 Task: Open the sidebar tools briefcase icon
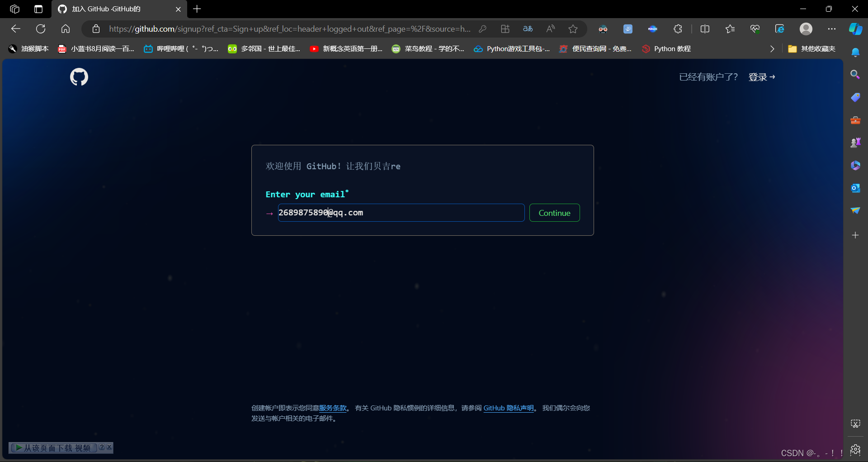[855, 120]
